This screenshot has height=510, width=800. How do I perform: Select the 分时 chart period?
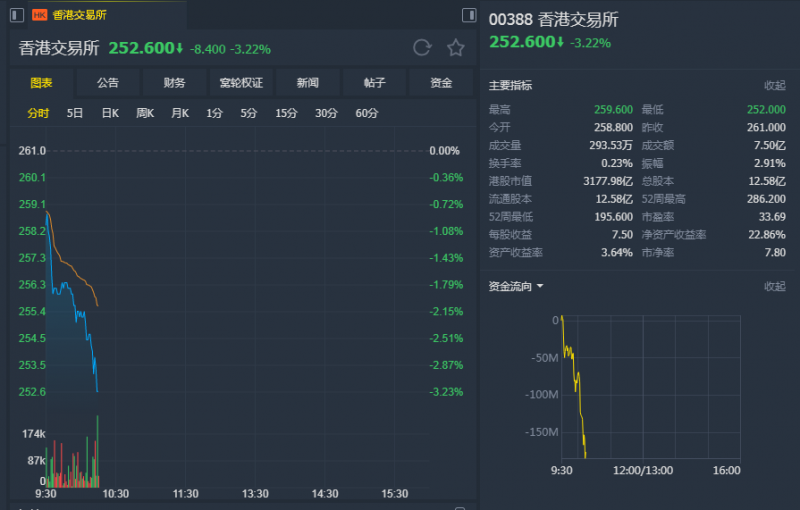38,113
